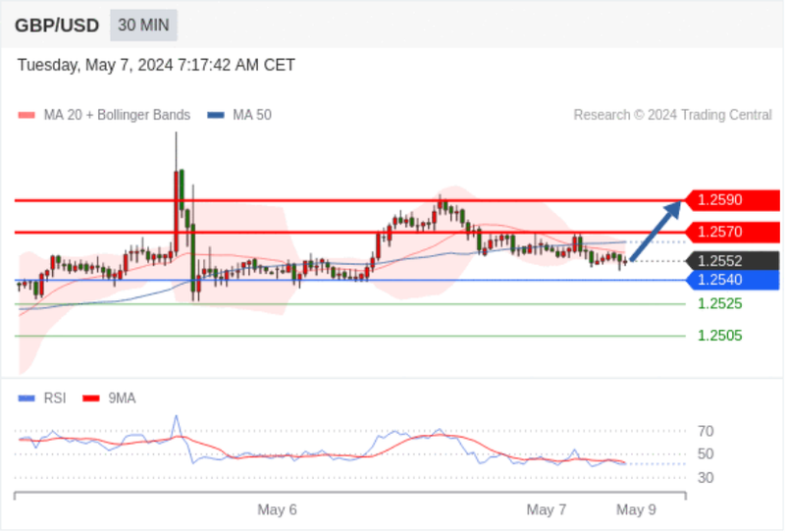
Task: Click the RSI blue legend swatch
Action: 26,399
